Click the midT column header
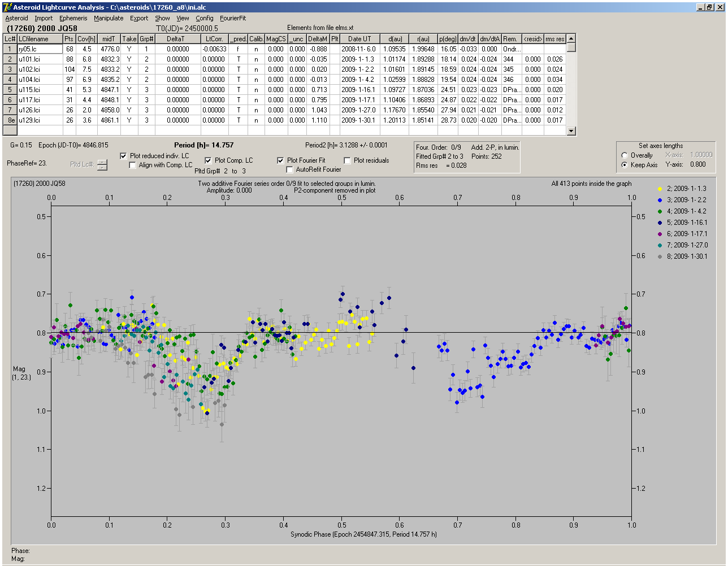728x566 pixels. click(x=109, y=39)
